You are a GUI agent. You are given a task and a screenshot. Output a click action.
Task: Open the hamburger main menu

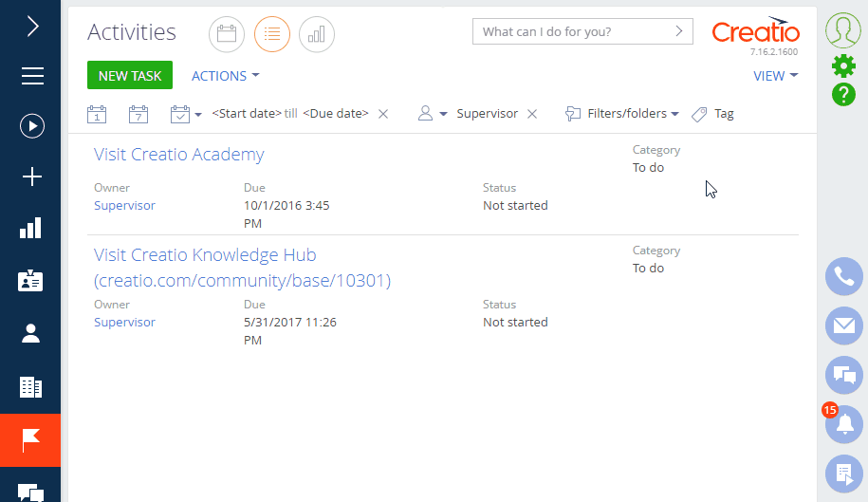click(32, 76)
